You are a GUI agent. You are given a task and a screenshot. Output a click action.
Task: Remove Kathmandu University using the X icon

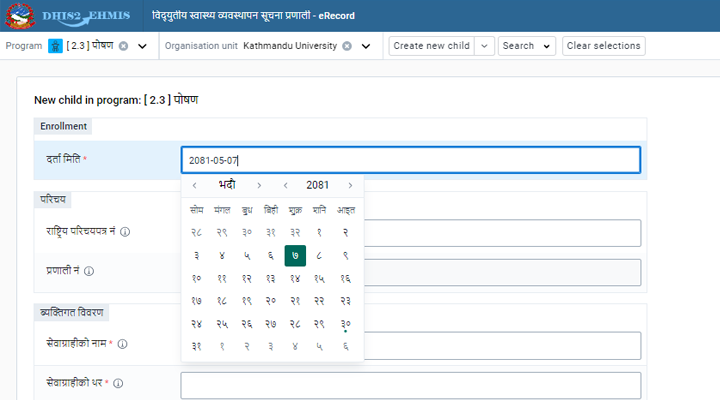coord(346,46)
